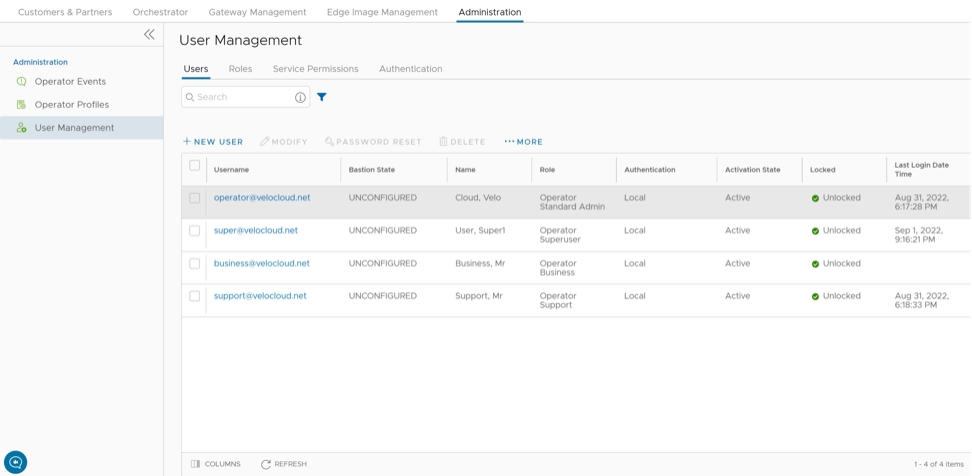Viewport: 972px width, 476px height.
Task: Click the New User button
Action: [213, 142]
